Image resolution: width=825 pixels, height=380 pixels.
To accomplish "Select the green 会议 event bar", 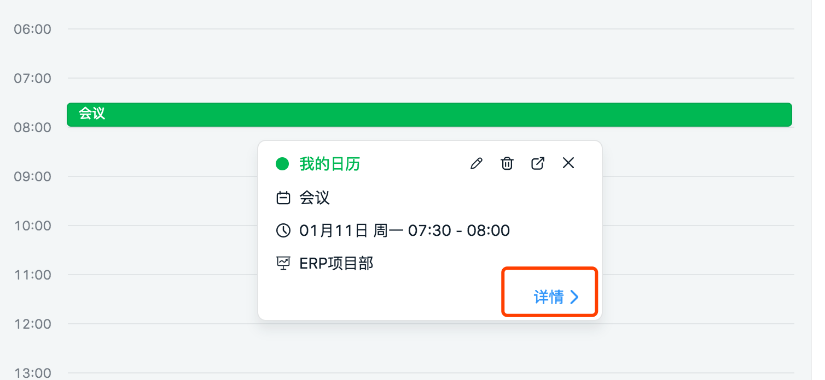I will click(x=429, y=115).
